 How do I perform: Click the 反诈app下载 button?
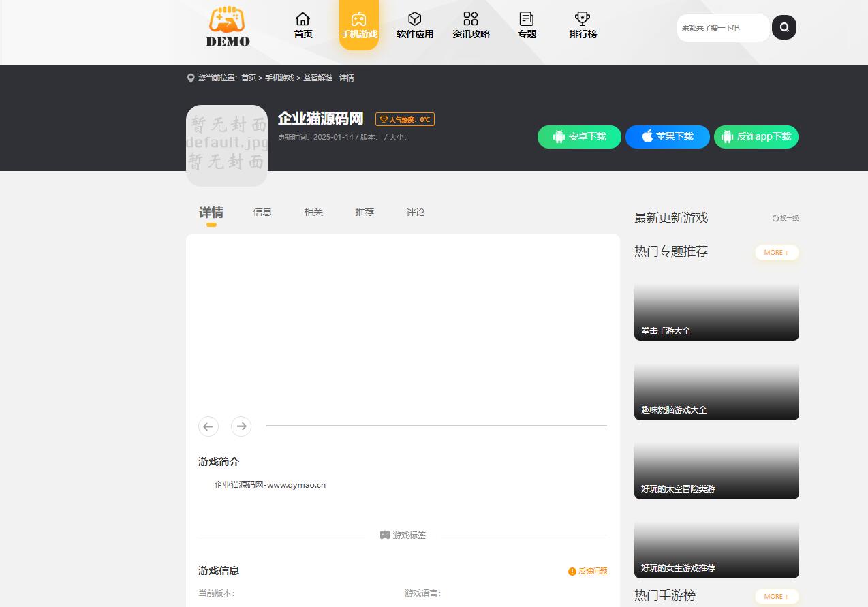756,136
